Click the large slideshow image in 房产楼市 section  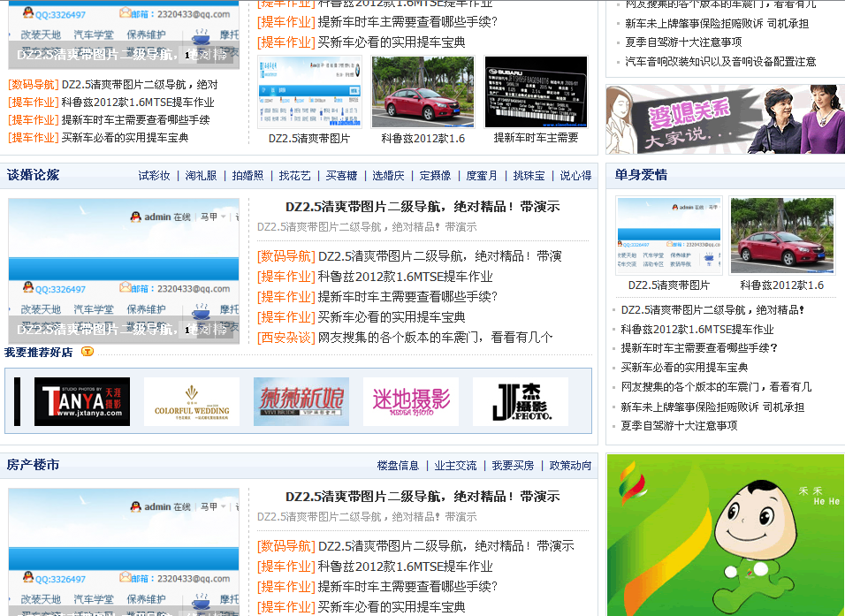(124, 551)
